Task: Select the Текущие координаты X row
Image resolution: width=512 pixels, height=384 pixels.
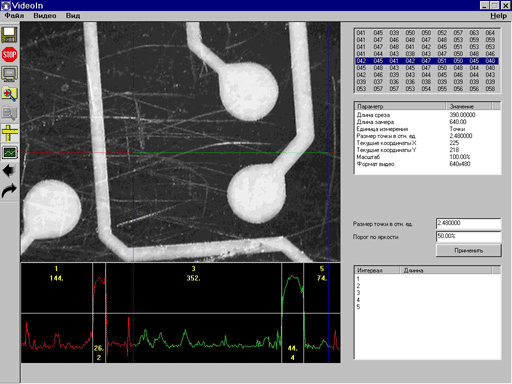Action: click(x=427, y=143)
